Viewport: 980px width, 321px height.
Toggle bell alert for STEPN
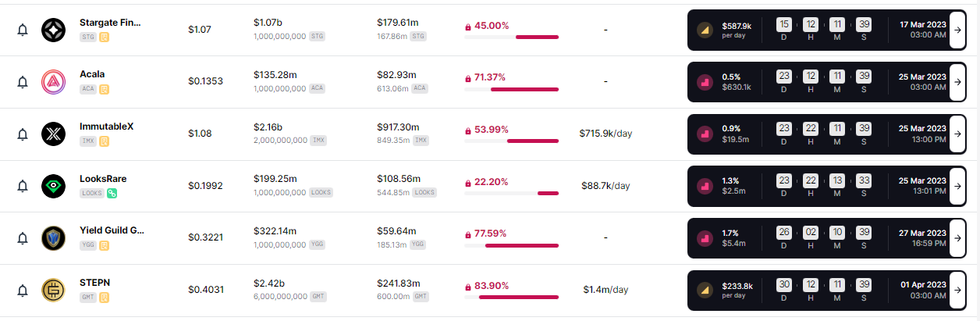[23, 290]
